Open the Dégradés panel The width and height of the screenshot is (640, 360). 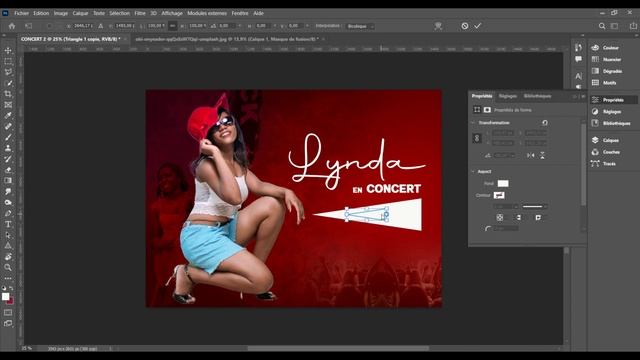point(607,71)
